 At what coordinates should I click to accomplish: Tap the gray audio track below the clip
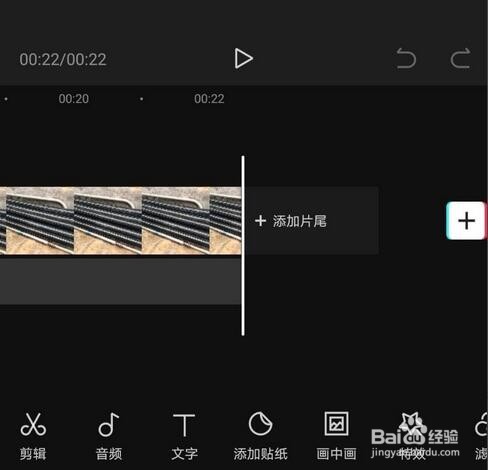120,282
